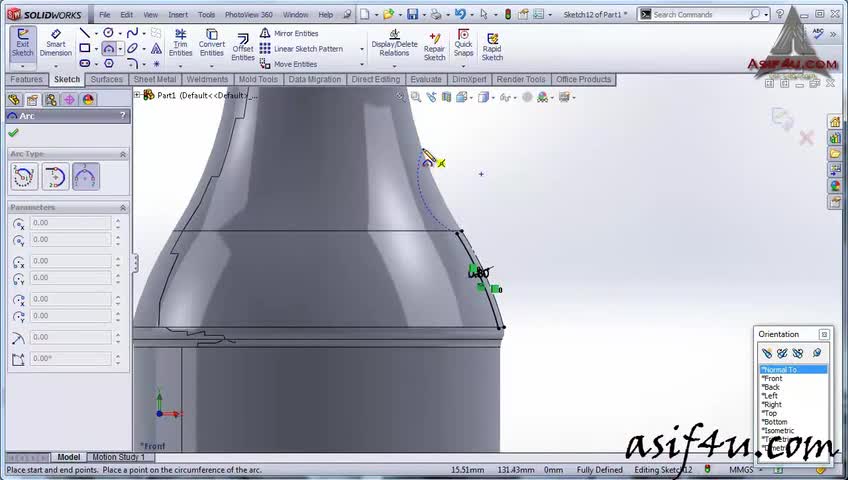Screen dimensions: 848x480
Task: Select the Spline sketch tool
Action: (132, 33)
